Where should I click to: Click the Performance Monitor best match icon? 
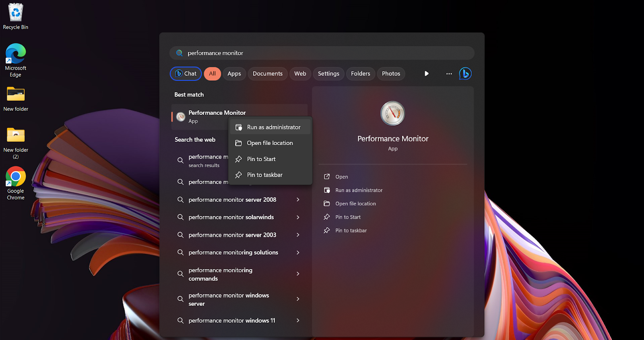181,117
